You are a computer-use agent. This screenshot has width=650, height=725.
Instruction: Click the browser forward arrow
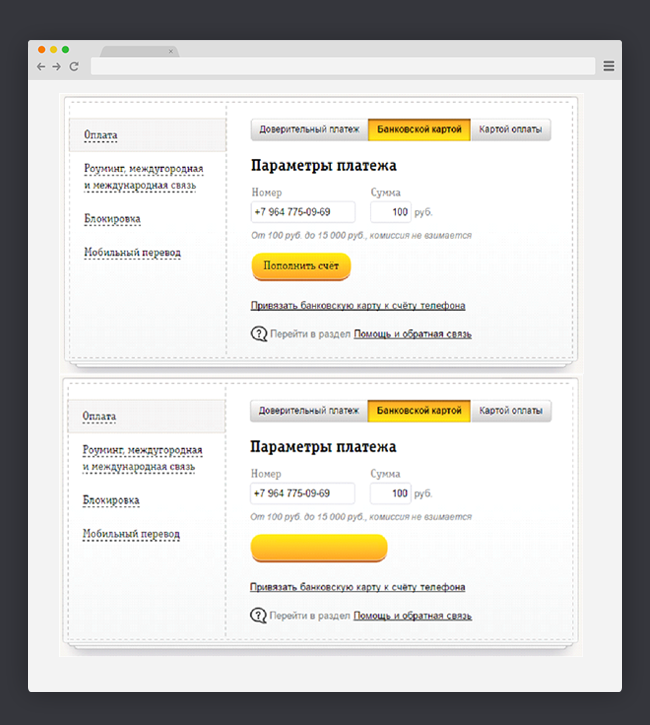pos(56,67)
